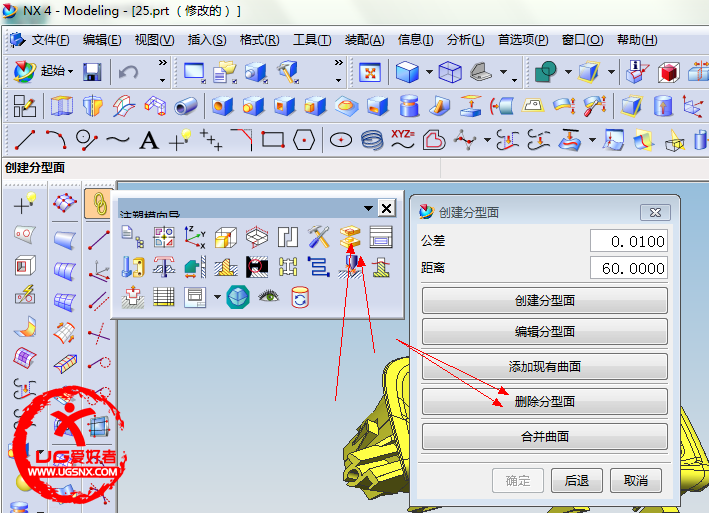Open the 装配(A) assembly menu
Screen dimensions: 709x513
(364, 40)
